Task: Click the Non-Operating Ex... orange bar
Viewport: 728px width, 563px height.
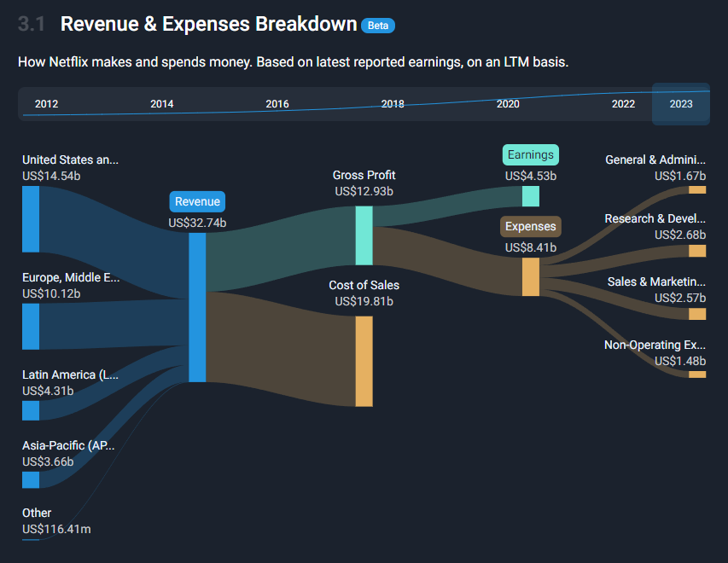Action: pos(697,374)
